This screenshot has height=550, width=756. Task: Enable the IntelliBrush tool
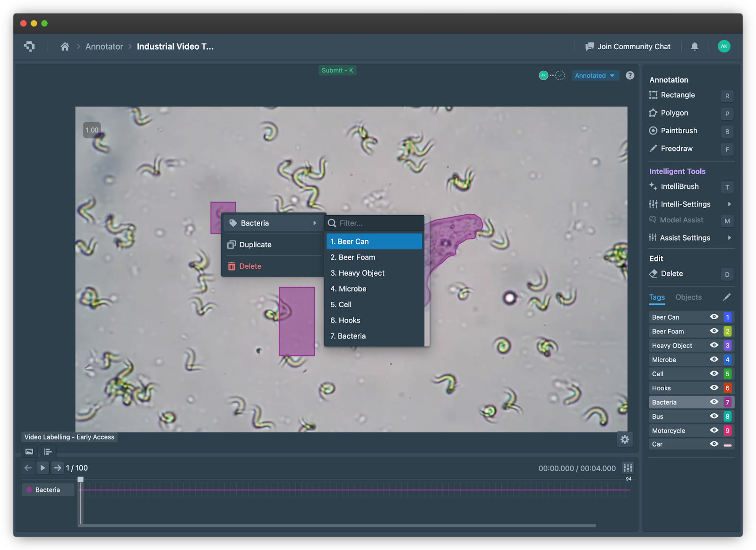679,186
